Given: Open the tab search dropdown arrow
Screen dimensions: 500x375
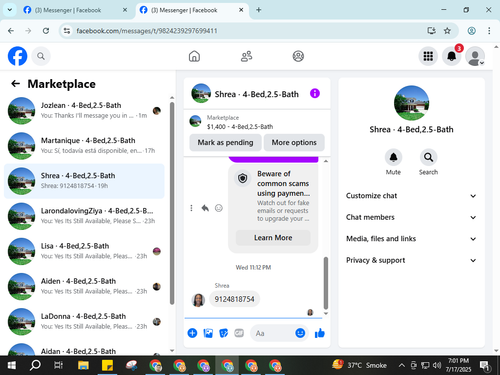Looking at the screenshot, I should click(10, 10).
